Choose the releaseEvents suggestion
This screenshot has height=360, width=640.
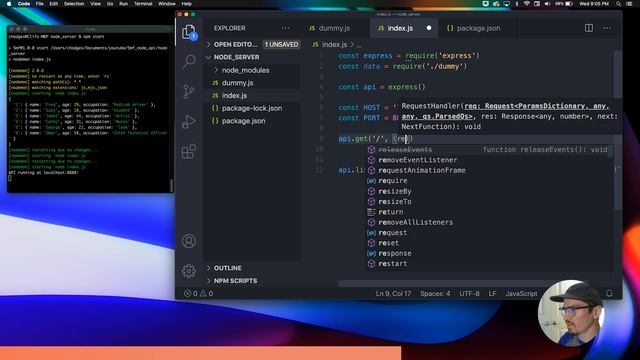(488, 150)
